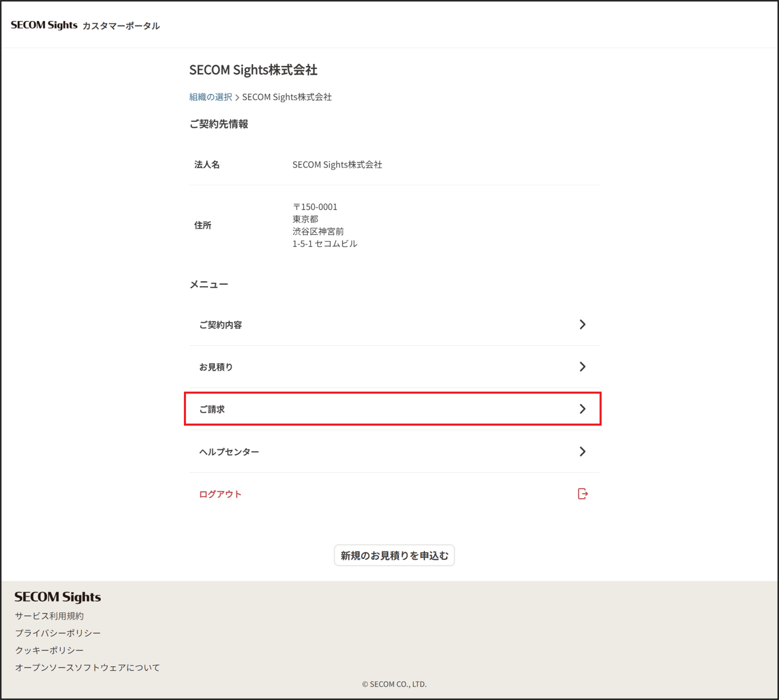Click the address line 1-5-1 セコムビル
This screenshot has width=779, height=700.
coord(325,244)
